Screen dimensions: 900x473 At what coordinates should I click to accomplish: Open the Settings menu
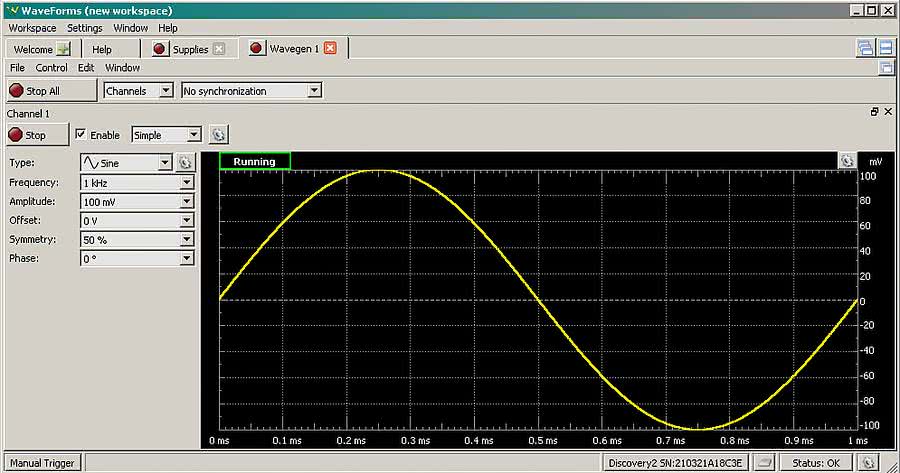pyautogui.click(x=84, y=28)
